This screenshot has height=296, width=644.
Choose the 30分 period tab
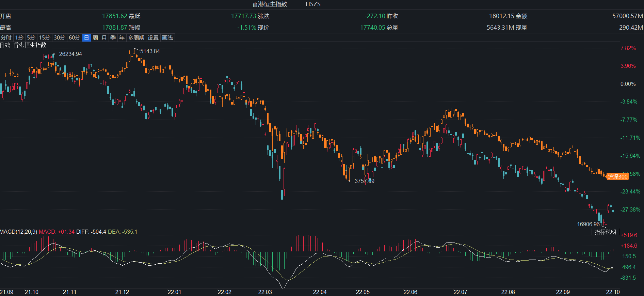point(59,38)
